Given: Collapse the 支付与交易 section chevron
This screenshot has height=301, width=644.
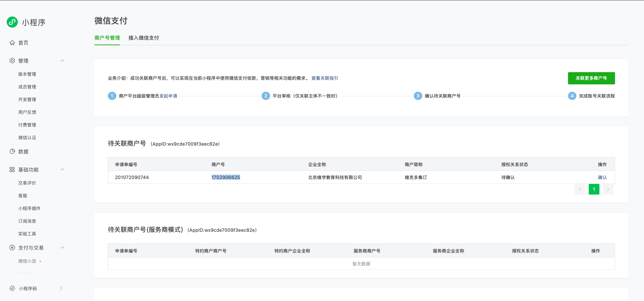Looking at the screenshot, I should tap(62, 248).
